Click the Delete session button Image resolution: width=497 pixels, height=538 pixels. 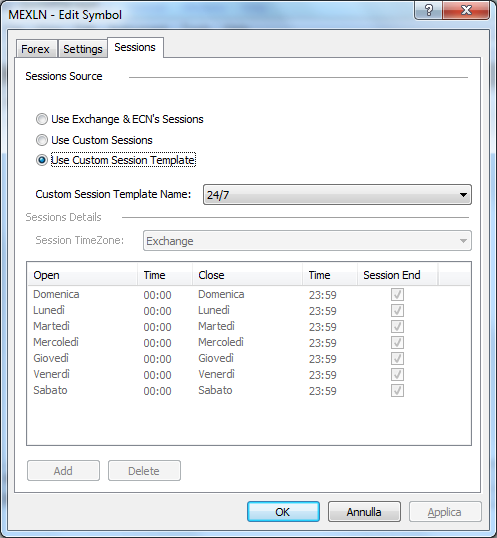coord(144,471)
